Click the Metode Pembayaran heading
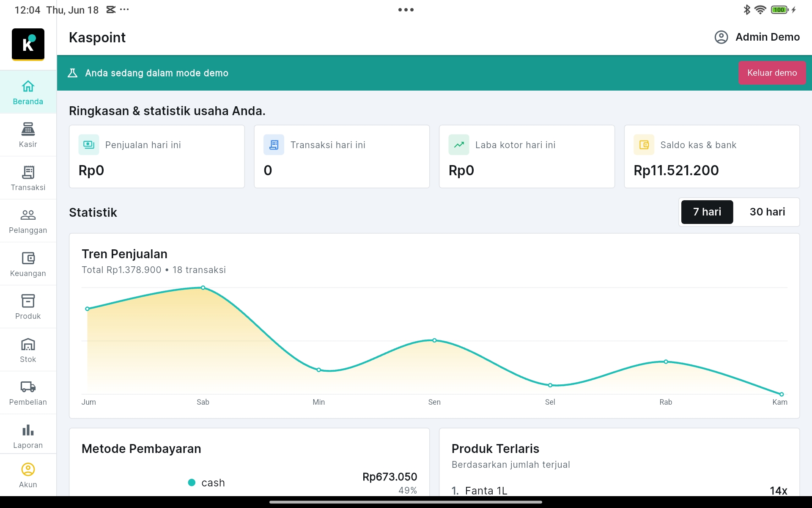The image size is (812, 508). coord(141,449)
